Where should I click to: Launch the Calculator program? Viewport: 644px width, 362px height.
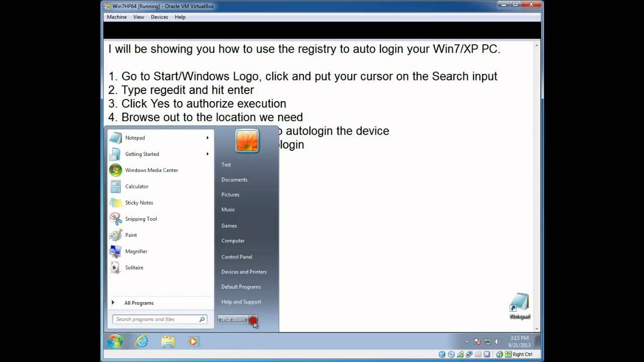[x=160, y=187]
